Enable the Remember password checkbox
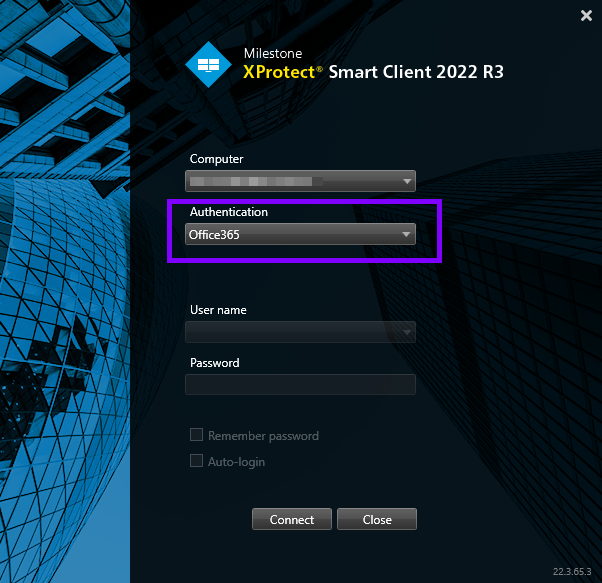Image resolution: width=602 pixels, height=583 pixels. 197,435
